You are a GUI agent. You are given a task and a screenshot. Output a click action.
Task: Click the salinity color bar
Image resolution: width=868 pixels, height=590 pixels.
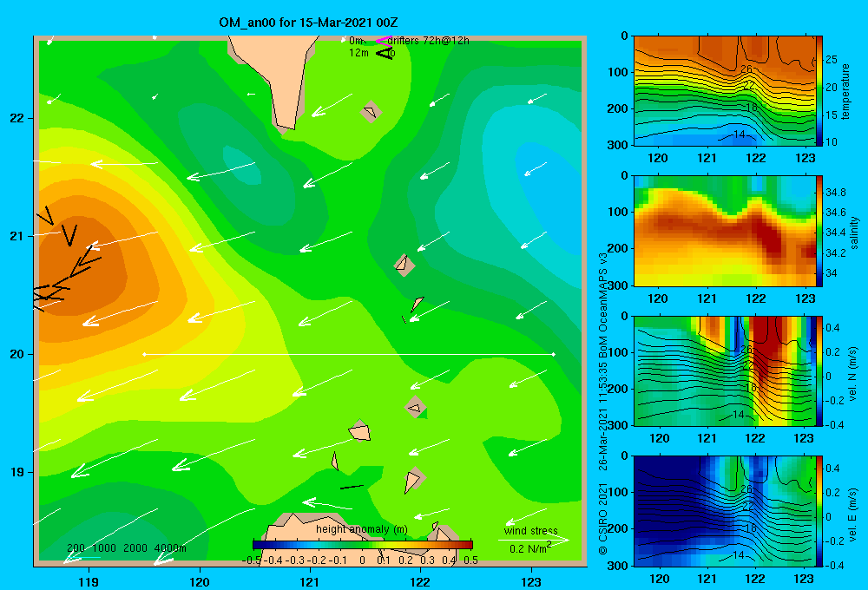(x=819, y=231)
